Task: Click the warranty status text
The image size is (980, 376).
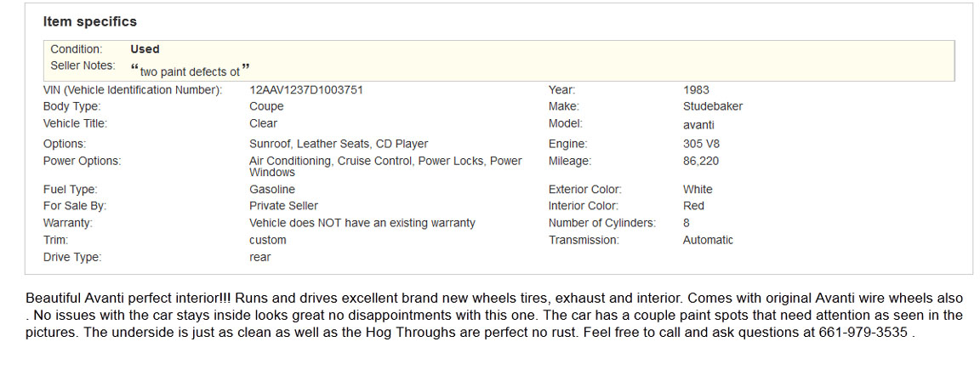Action: click(x=362, y=223)
